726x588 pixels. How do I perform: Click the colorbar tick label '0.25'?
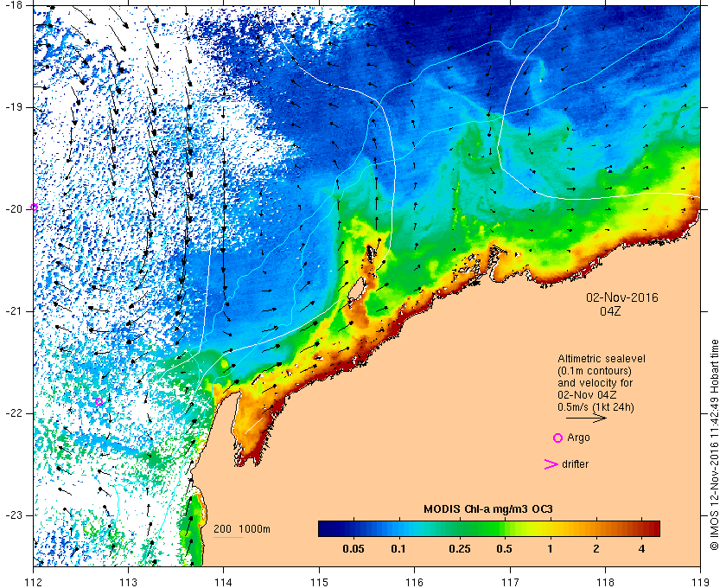(460, 550)
